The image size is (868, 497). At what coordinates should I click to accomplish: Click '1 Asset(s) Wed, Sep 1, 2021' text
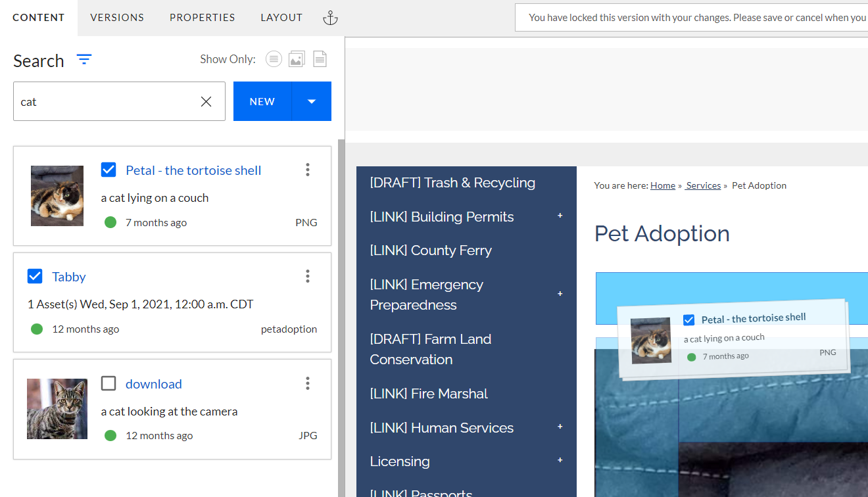[141, 304]
